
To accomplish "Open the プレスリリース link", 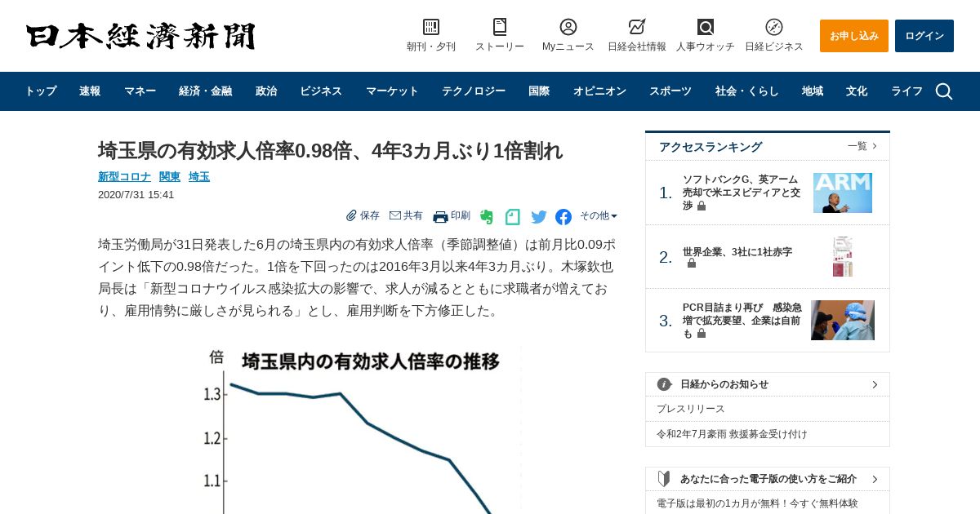I will point(691,409).
